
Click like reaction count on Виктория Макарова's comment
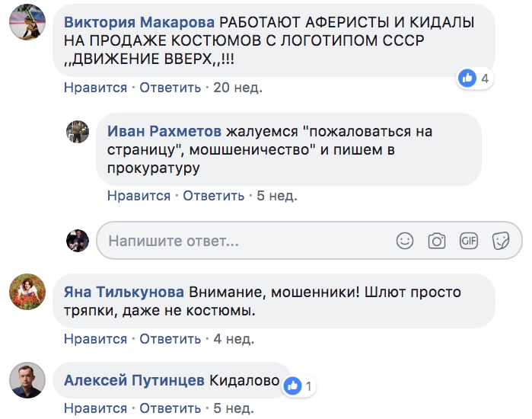point(475,78)
